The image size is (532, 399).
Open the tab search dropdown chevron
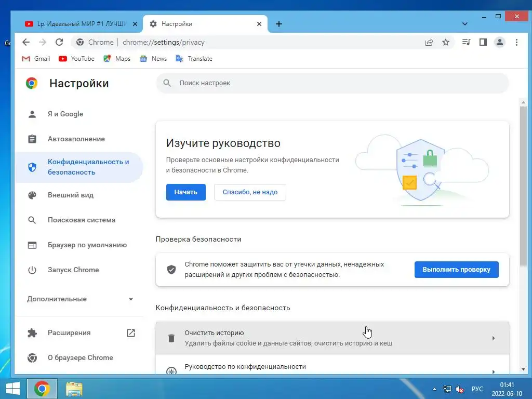(465, 24)
